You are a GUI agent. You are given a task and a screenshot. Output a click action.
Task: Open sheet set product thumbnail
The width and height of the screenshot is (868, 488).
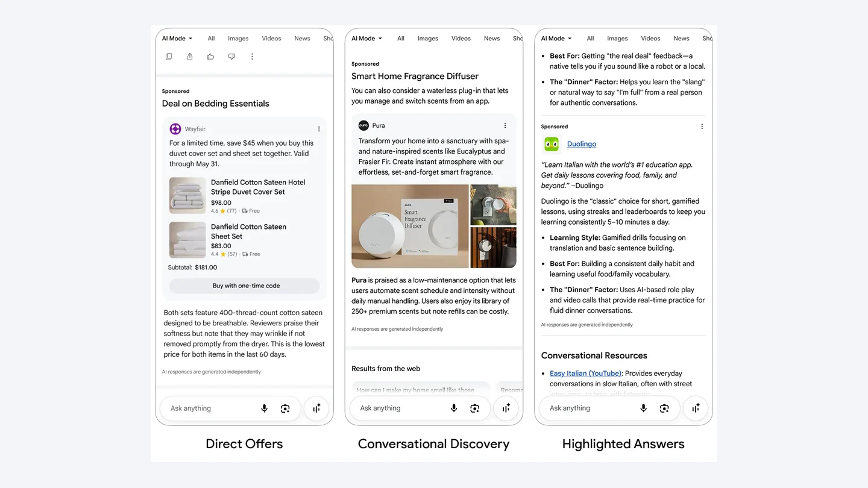pyautogui.click(x=187, y=240)
